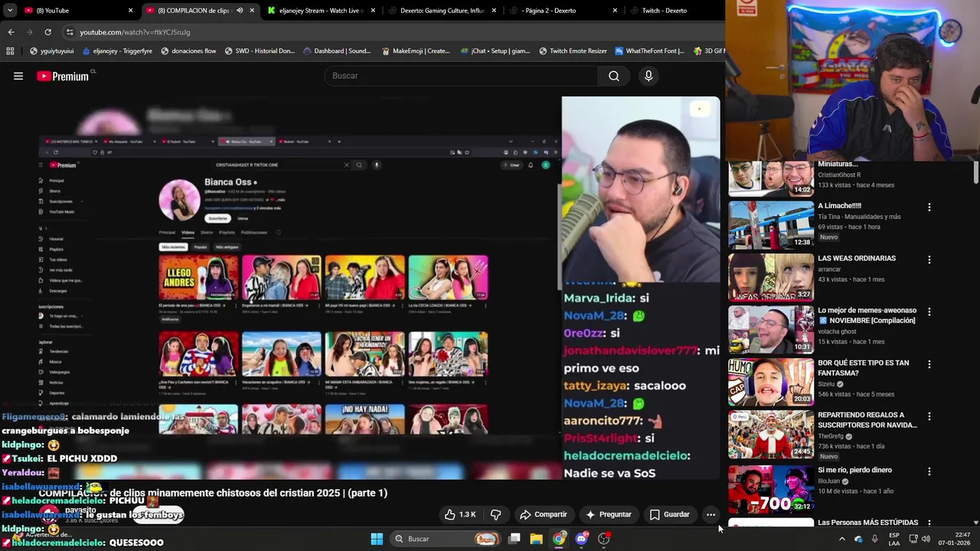The height and width of the screenshot is (551, 980).
Task: Open WhatTheFont bookmark
Action: tap(649, 51)
